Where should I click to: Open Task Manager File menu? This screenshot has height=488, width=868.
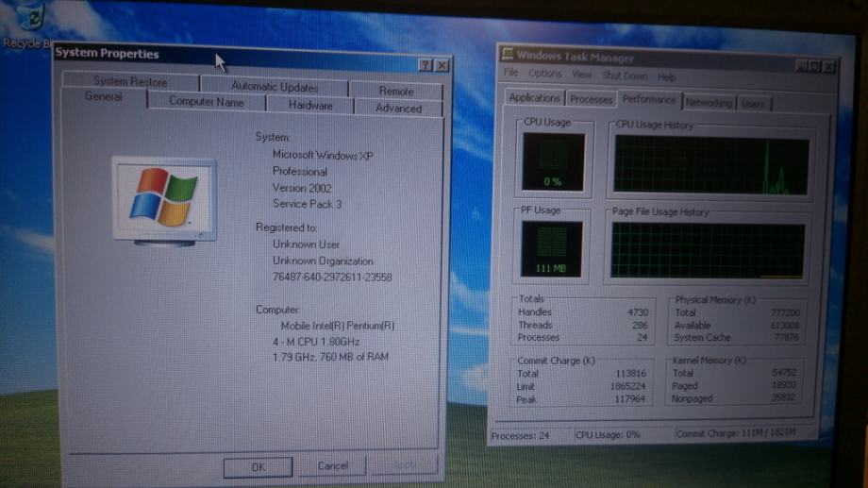(510, 73)
